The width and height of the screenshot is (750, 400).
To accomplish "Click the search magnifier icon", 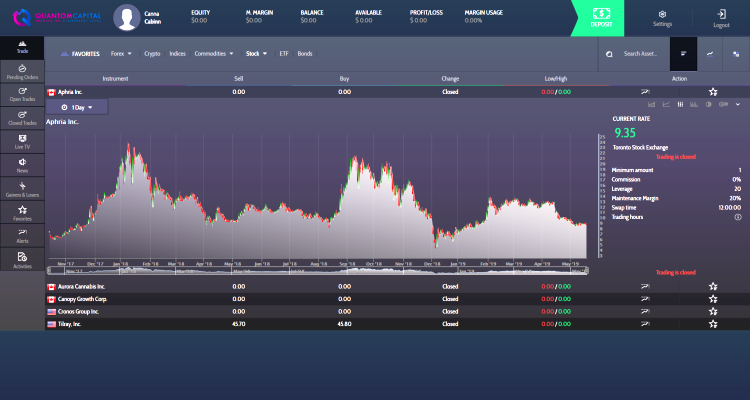I will [x=609, y=54].
